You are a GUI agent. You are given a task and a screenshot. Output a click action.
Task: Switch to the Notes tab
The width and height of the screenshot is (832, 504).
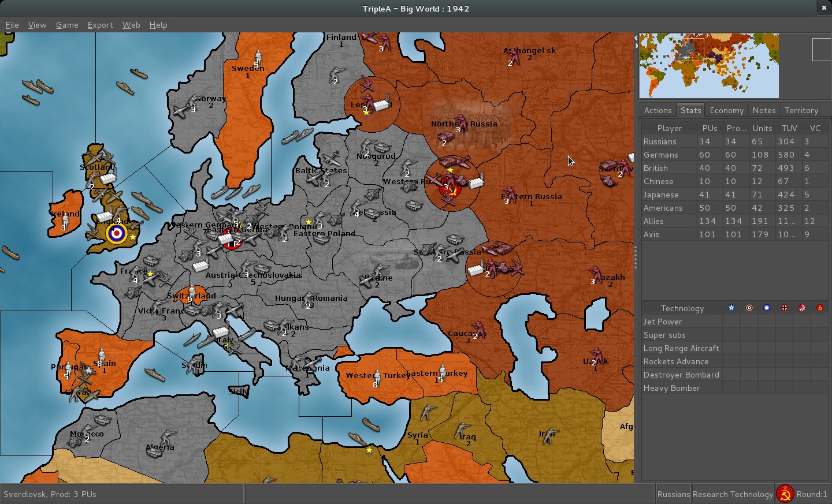tap(764, 110)
